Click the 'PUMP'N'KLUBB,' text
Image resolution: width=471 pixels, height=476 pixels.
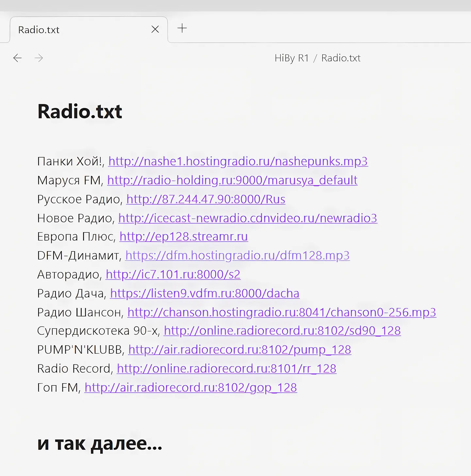click(x=81, y=350)
